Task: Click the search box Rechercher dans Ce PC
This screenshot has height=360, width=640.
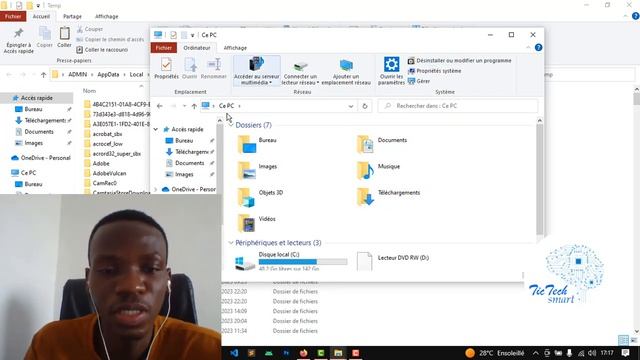Action: click(458, 106)
